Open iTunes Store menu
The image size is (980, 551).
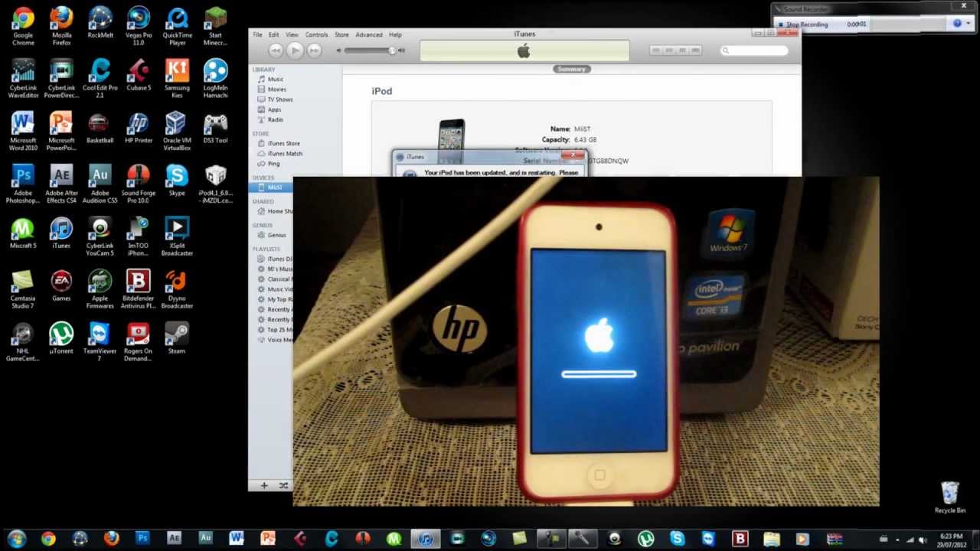pos(341,34)
